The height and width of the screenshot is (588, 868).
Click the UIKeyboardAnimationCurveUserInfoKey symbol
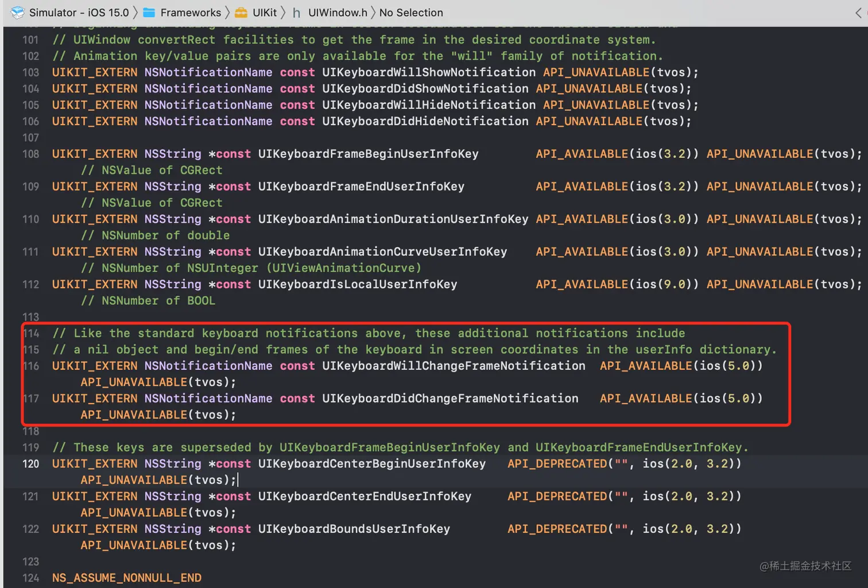click(x=382, y=252)
